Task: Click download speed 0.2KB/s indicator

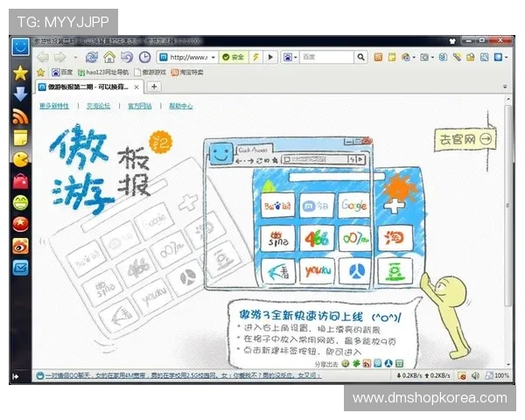Action: 409,375
